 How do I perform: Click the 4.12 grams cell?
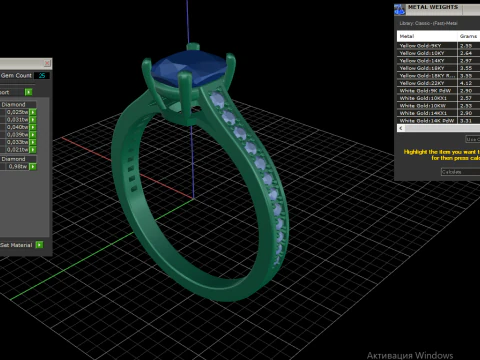click(468, 83)
